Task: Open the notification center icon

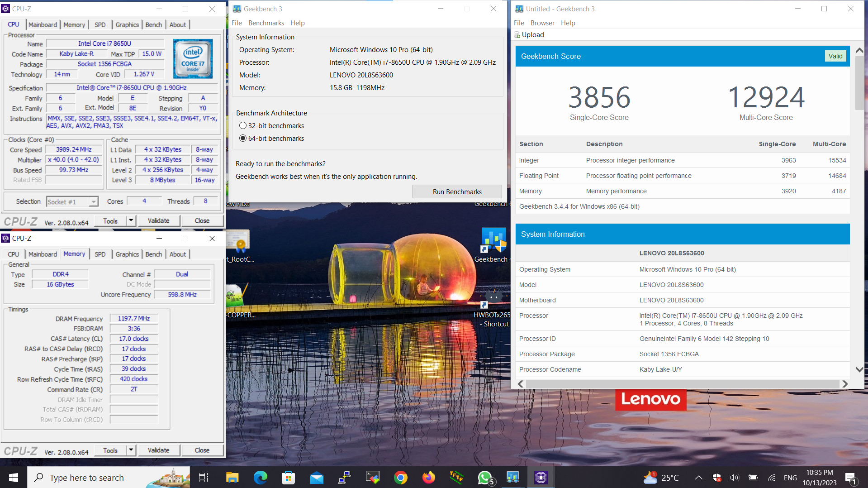Action: pyautogui.click(x=850, y=478)
